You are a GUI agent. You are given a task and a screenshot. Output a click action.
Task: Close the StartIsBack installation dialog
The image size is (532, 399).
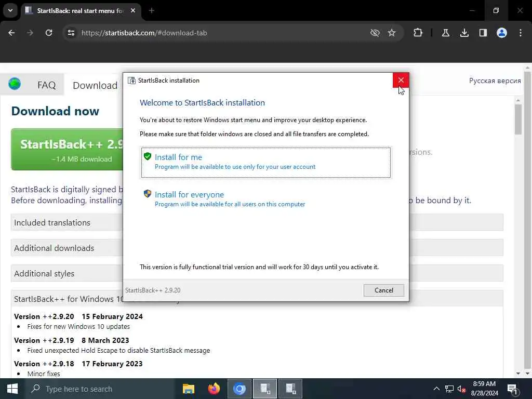(401, 80)
